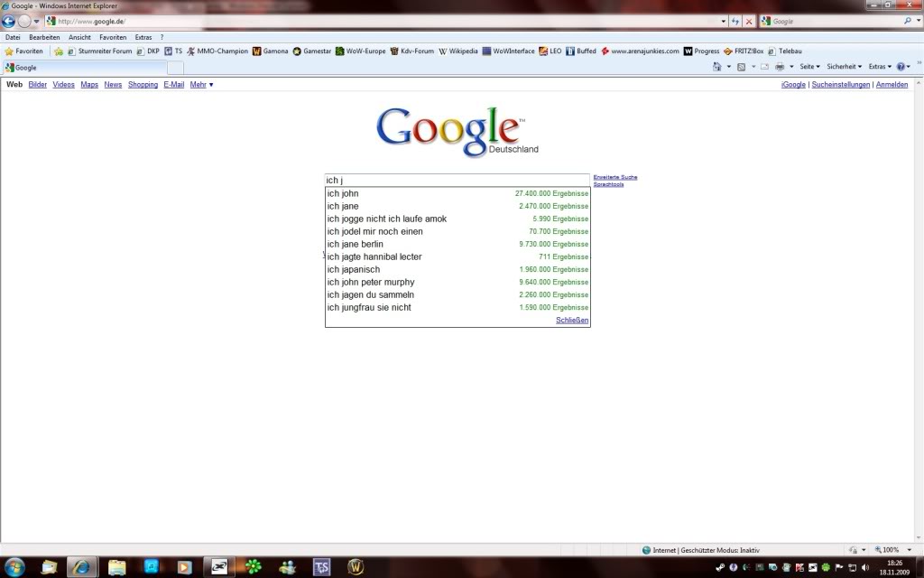The height and width of the screenshot is (578, 924).
Task: Click the Read Mail envelope icon
Action: click(x=764, y=67)
